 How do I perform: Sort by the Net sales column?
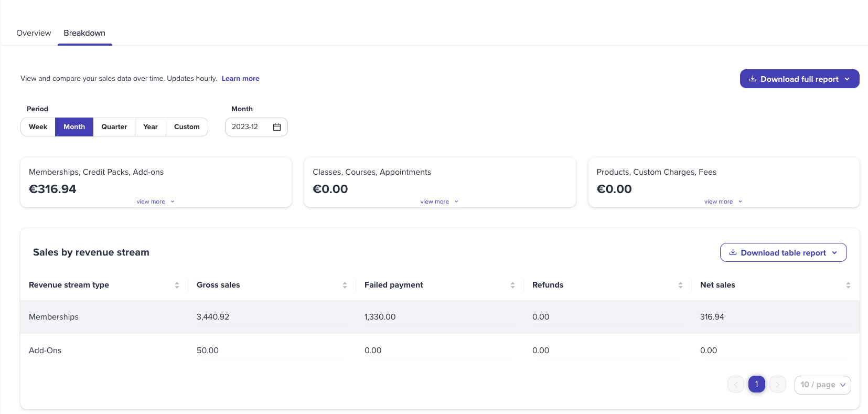pyautogui.click(x=848, y=285)
